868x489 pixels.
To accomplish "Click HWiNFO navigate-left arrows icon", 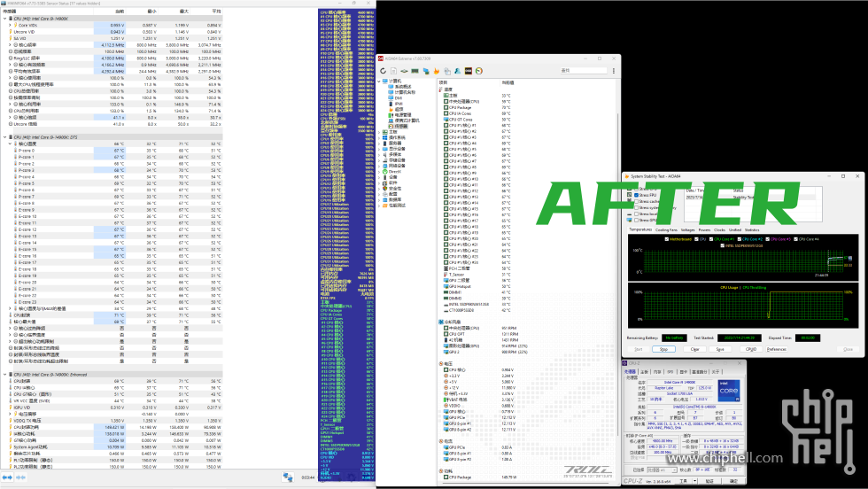I will 7,477.
